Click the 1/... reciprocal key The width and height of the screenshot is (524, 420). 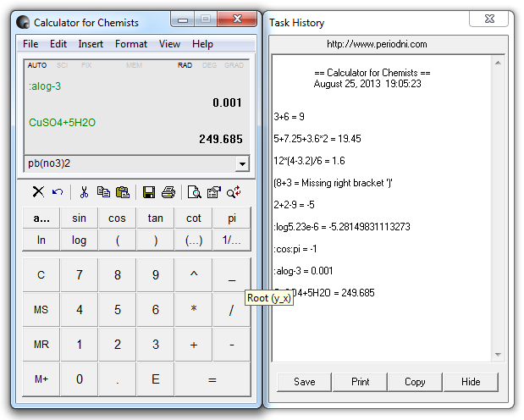tap(232, 240)
